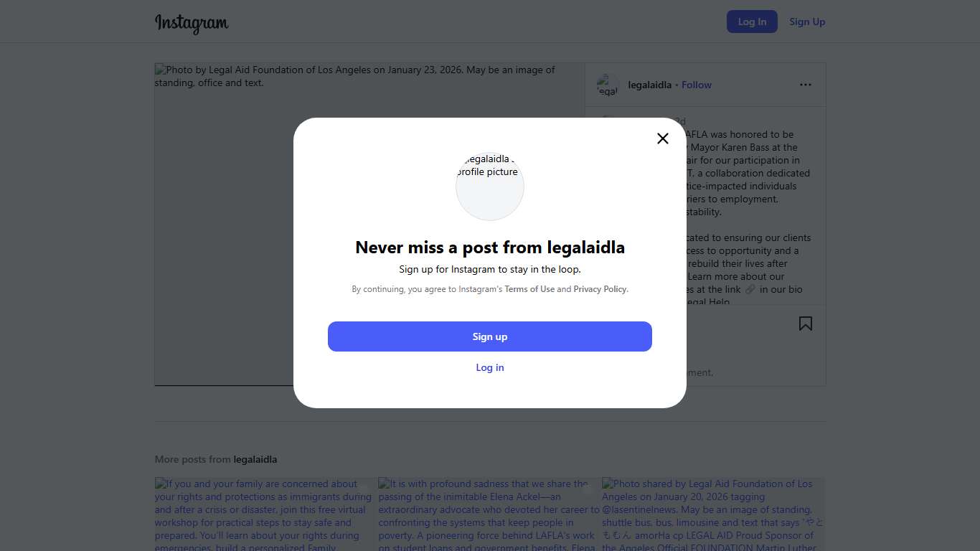Click Log in link inside the popup
The width and height of the screenshot is (980, 551).
(490, 367)
